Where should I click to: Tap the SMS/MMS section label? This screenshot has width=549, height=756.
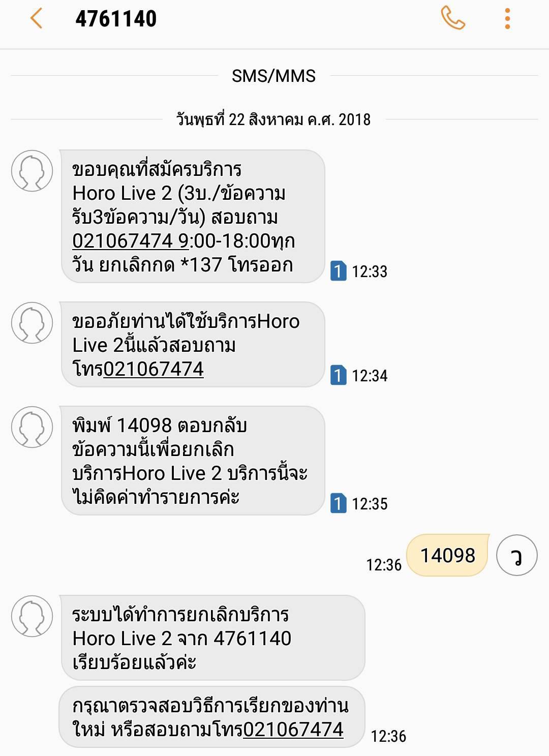273,76
